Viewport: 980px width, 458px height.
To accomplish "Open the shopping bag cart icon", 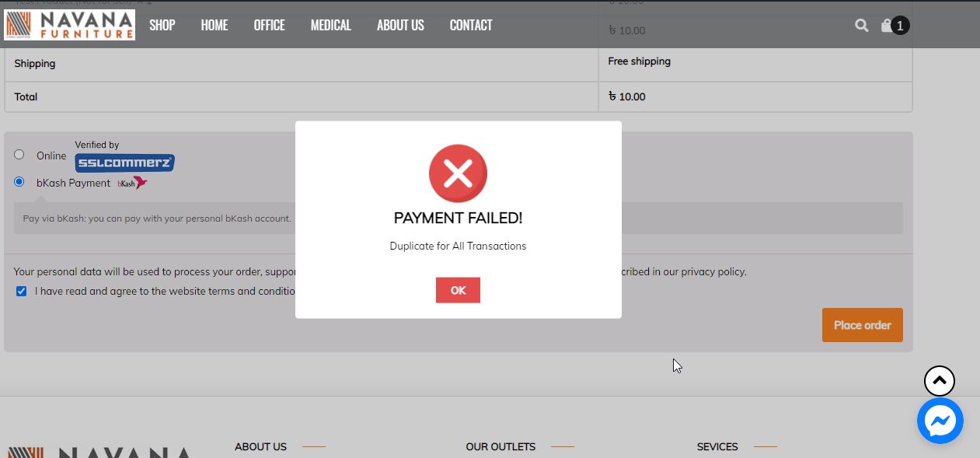I will pyautogui.click(x=886, y=26).
